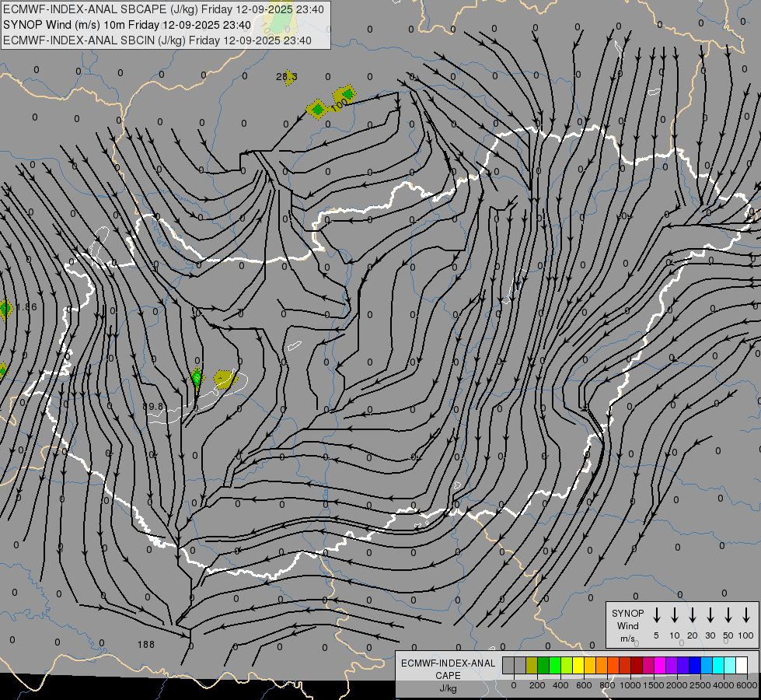Pick the bright green CAPE legend swatch
Screen dimensions: 761x700
click(555, 665)
